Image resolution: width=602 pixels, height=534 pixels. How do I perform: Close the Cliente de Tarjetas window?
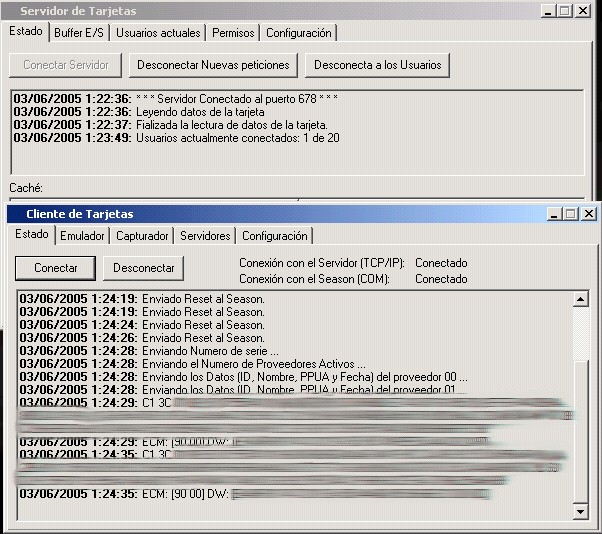coord(588,214)
